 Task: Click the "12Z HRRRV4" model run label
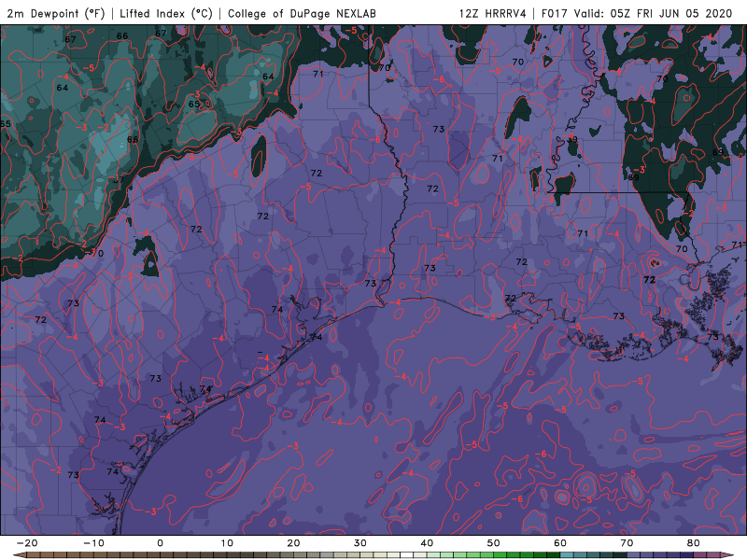[493, 13]
